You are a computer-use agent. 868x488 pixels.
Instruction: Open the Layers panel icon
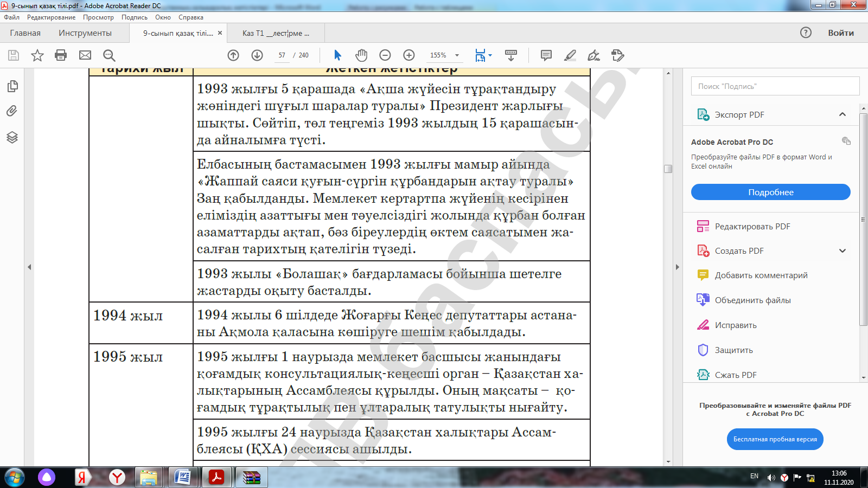pos(12,137)
